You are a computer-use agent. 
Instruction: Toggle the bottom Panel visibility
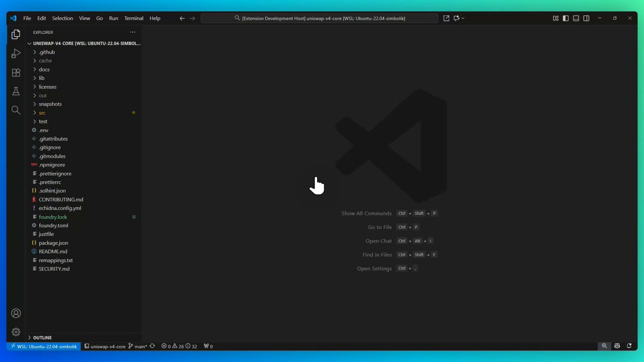coord(576,18)
